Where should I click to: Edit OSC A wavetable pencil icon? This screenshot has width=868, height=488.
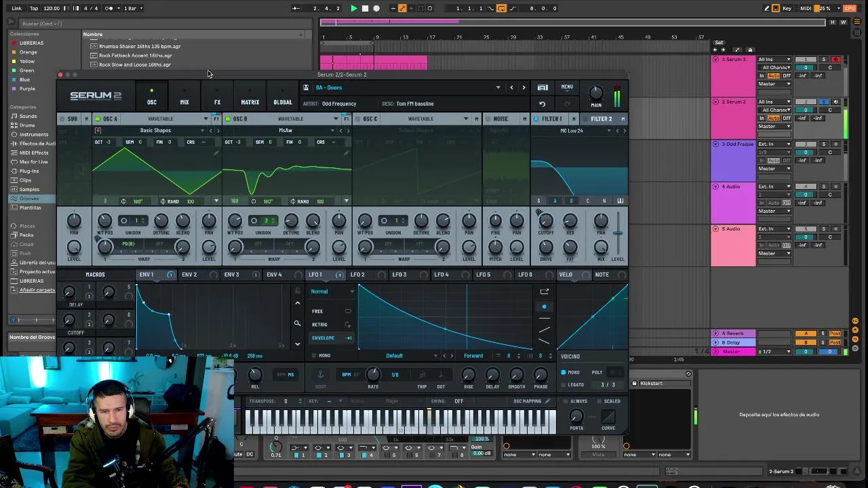point(216,153)
